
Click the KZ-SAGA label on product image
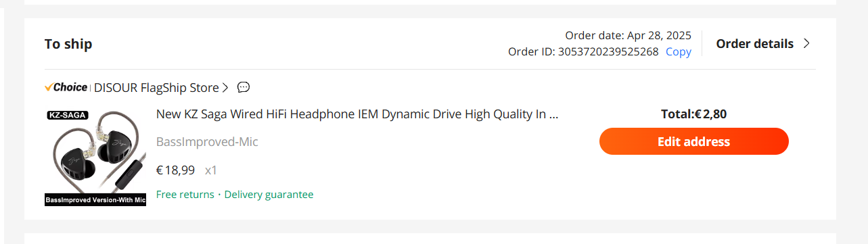67,115
